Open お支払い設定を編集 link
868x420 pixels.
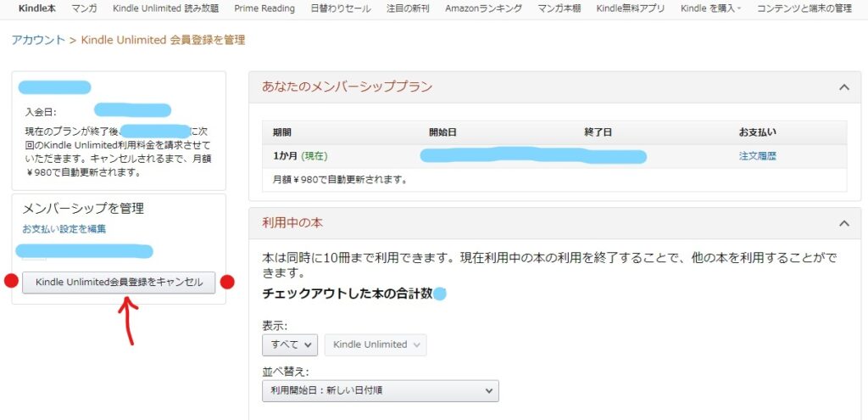64,229
